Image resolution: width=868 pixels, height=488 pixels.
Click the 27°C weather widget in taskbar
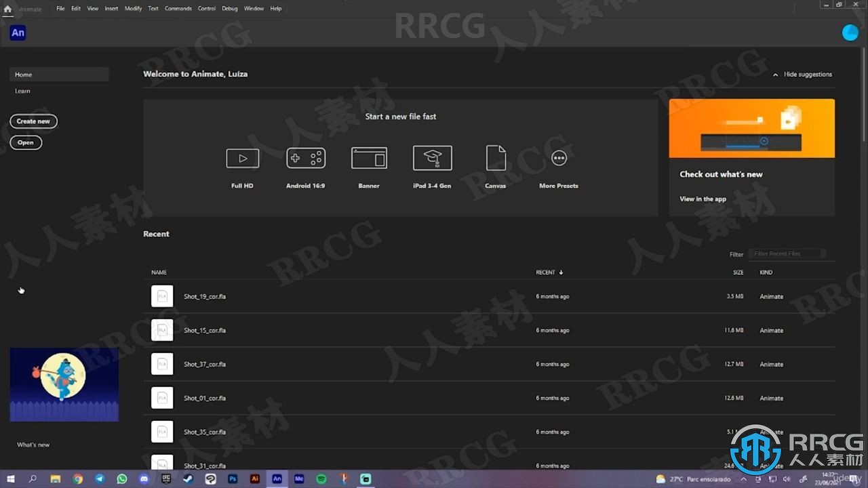point(692,479)
